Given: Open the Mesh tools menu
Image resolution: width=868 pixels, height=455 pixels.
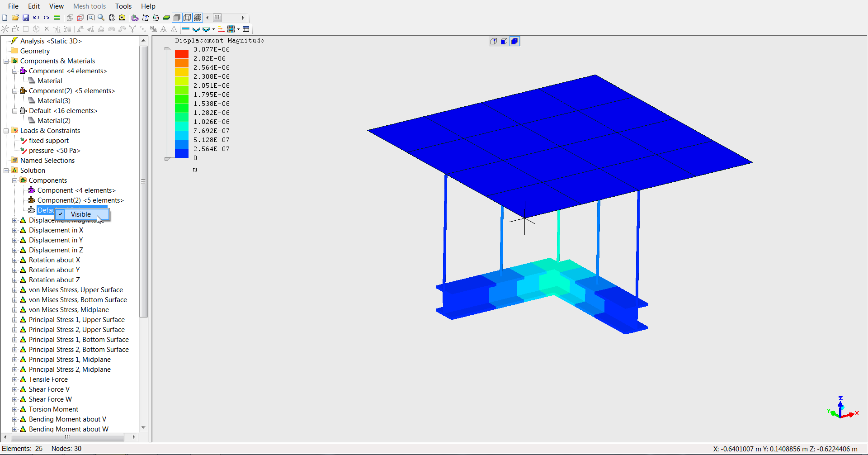Looking at the screenshot, I should click(90, 6).
